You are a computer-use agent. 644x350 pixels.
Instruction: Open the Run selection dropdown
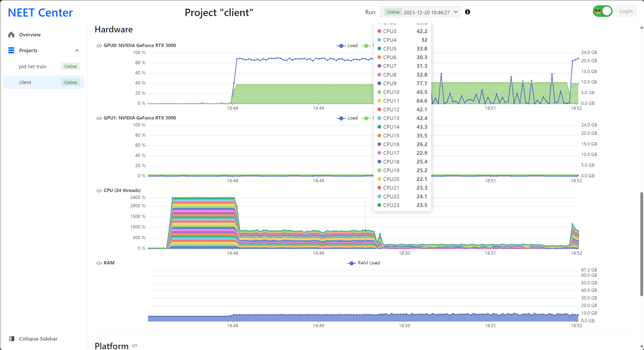point(421,12)
